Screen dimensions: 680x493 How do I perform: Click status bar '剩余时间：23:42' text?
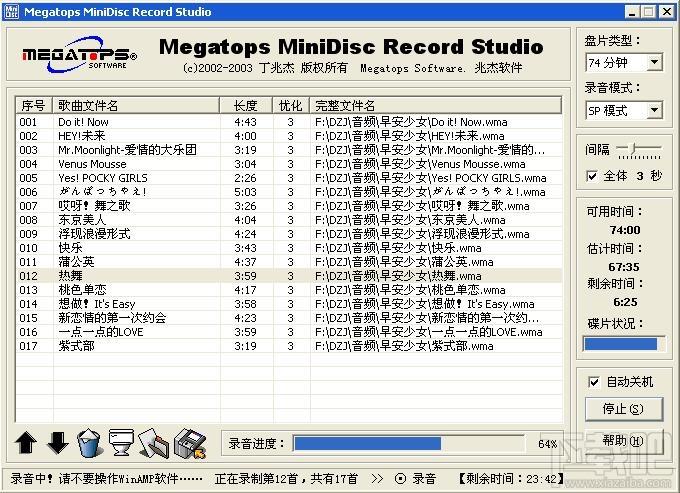[511, 479]
